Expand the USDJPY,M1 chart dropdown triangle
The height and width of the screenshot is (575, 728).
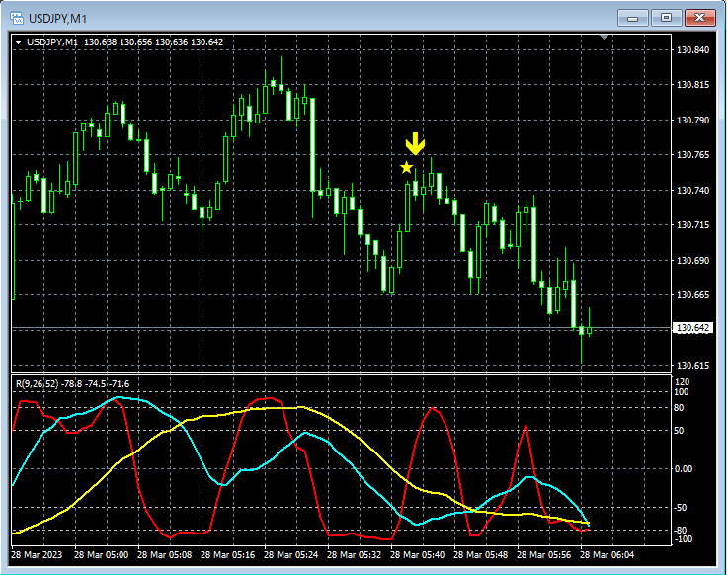click(18, 42)
